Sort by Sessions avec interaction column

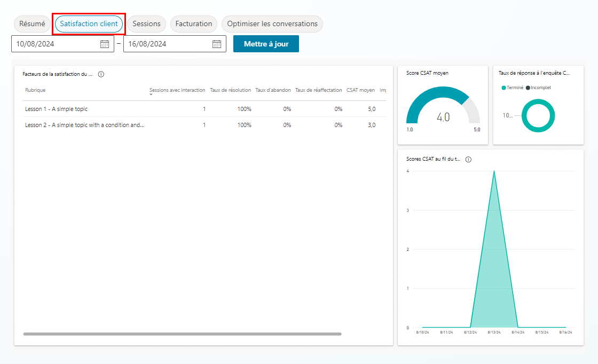pos(177,90)
